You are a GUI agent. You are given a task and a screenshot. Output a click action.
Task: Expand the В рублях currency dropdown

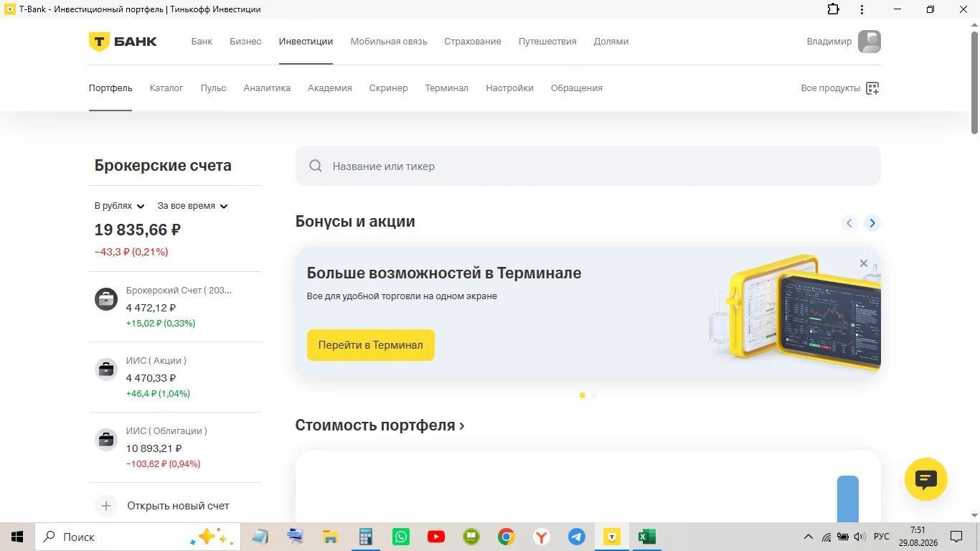tap(120, 206)
